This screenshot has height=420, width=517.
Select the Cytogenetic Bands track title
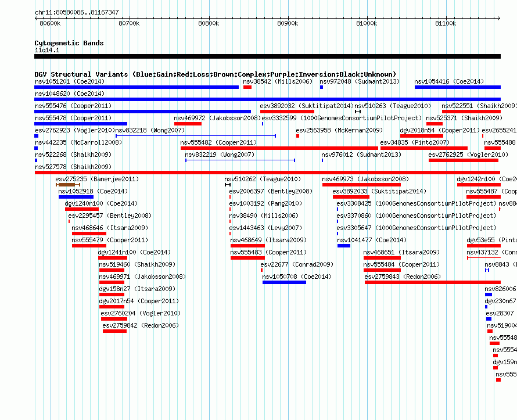(69, 43)
